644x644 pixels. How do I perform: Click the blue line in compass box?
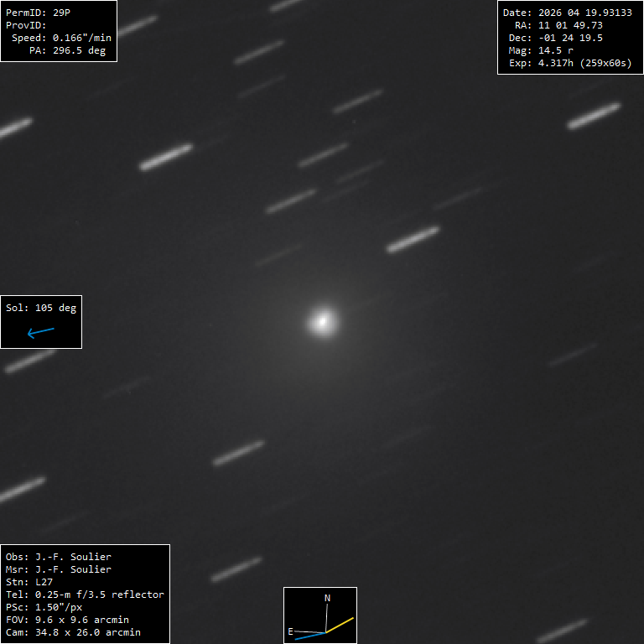point(310,636)
